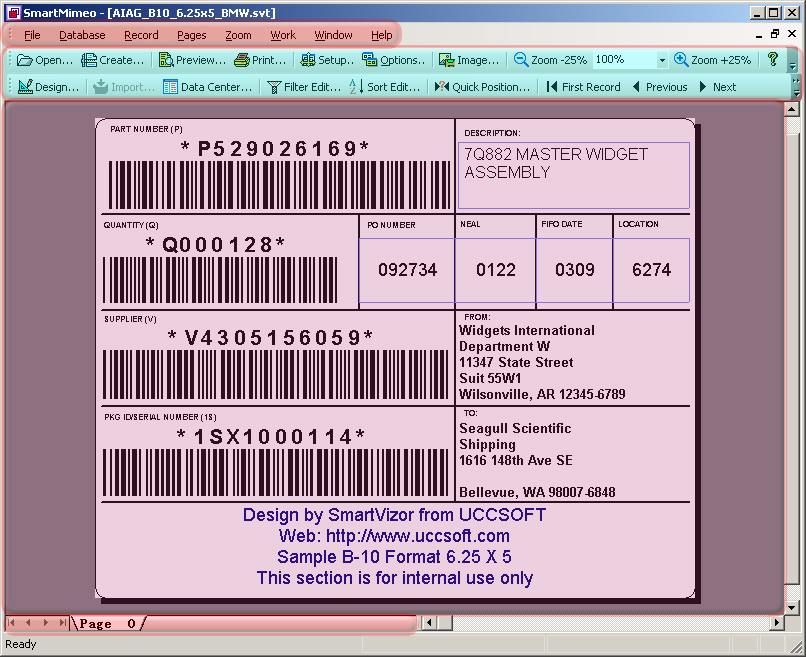
Task: Open the Setup.. toolbar button
Action: [x=327, y=60]
